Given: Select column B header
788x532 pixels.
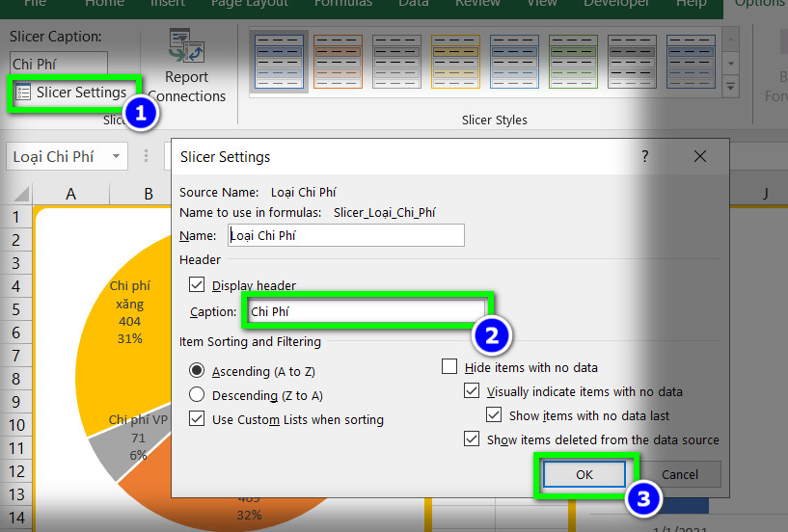Looking at the screenshot, I should coord(149,194).
